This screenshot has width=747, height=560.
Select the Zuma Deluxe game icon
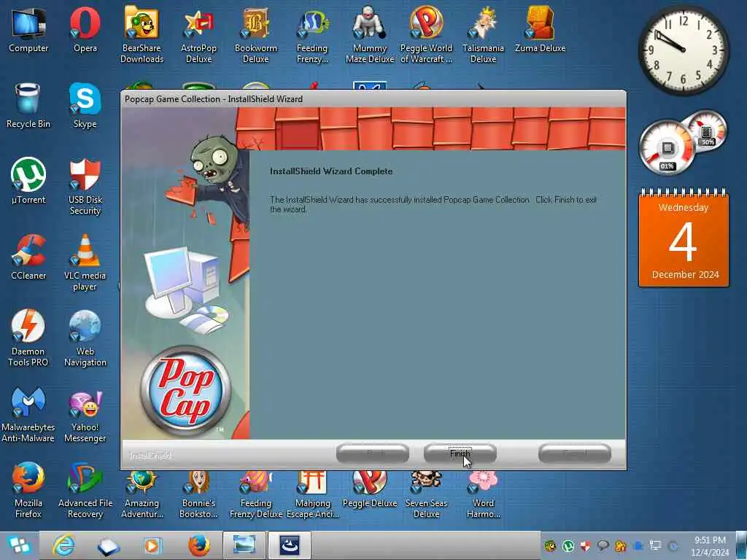pos(540,30)
